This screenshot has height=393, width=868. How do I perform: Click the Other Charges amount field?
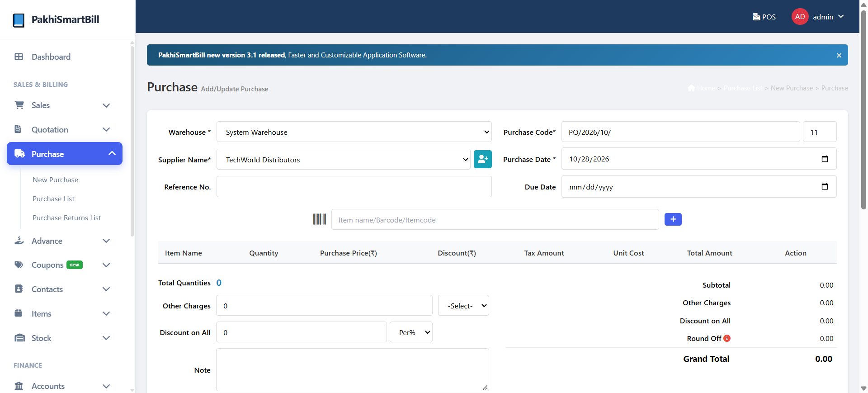(x=324, y=305)
